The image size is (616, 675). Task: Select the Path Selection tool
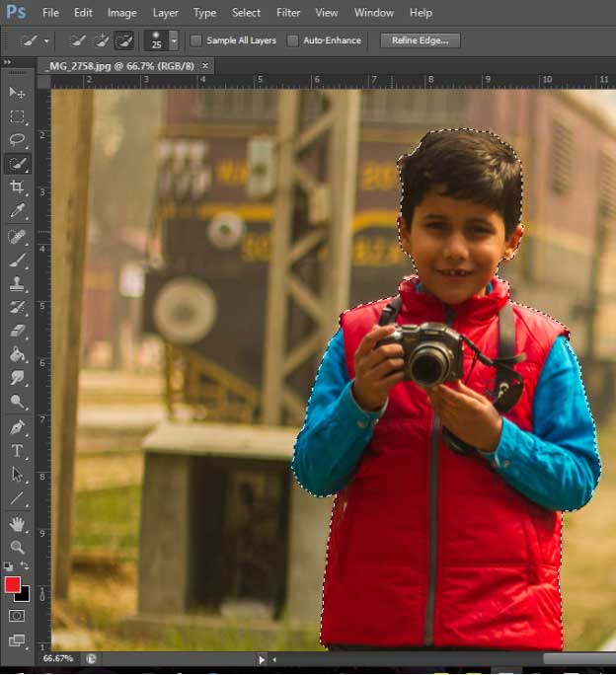(17, 475)
